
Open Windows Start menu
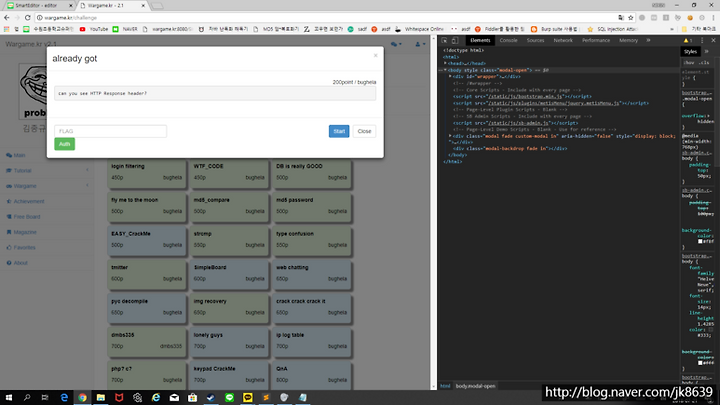pyautogui.click(x=9, y=398)
